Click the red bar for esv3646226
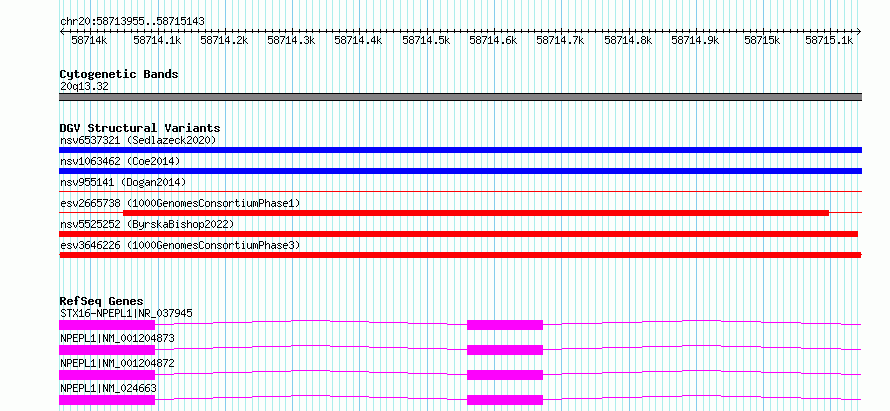890x411 pixels. 460,255
